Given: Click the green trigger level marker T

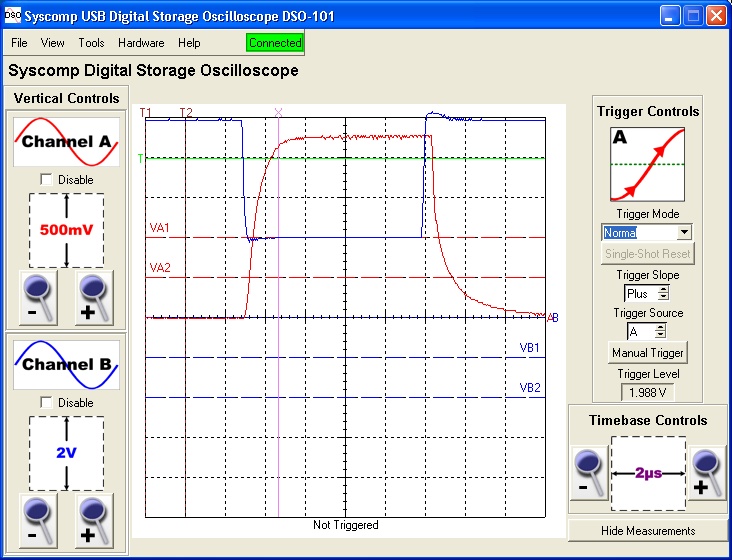Looking at the screenshot, I should coord(141,158).
